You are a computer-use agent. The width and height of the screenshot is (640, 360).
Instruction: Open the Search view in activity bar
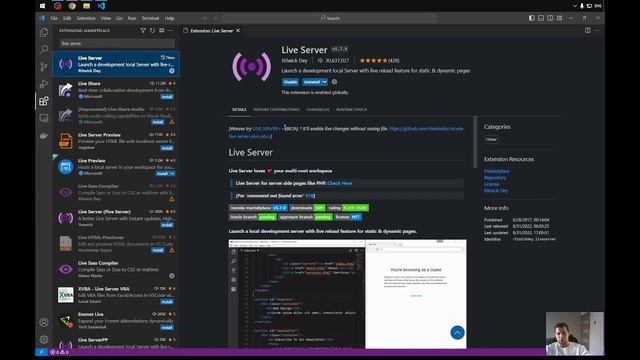tap(44, 49)
